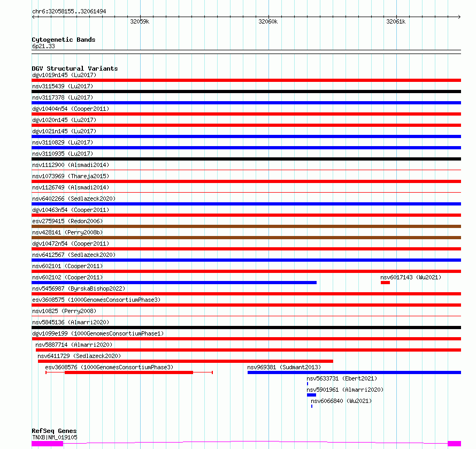
Task: Open nsv3117378 (Lu2017) variant details
Action: pos(63,97)
